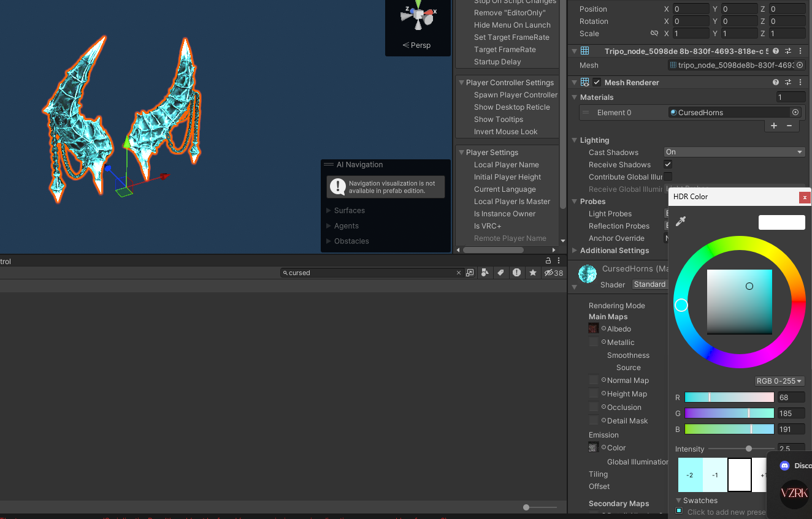812x519 pixels.
Task: Click the Mesh Renderer component icon
Action: [x=585, y=82]
